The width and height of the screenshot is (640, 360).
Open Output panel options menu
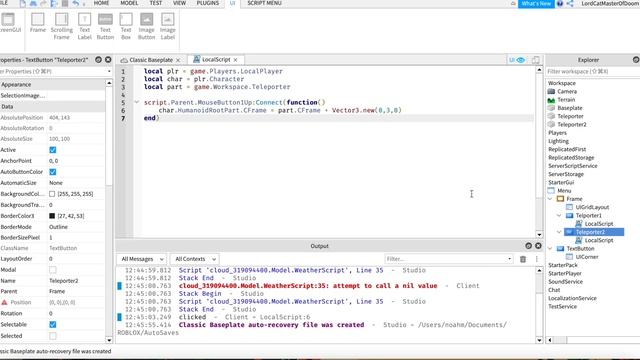(537, 259)
